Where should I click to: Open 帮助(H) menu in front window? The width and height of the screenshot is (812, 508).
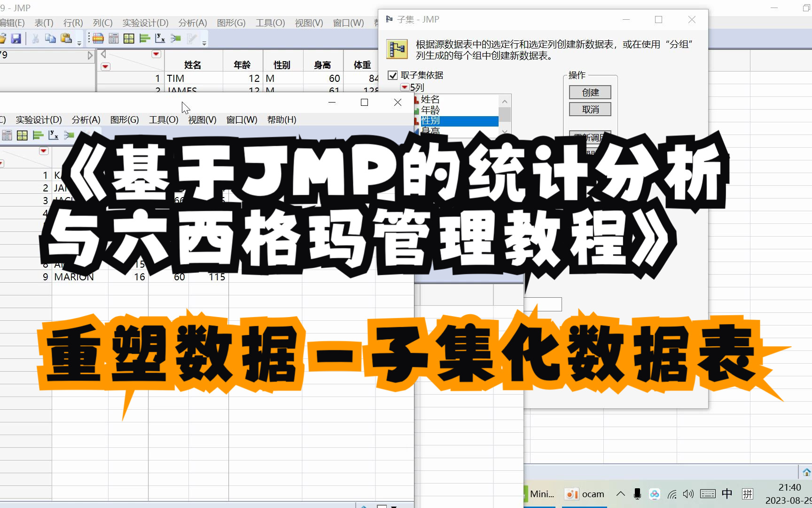tap(281, 120)
